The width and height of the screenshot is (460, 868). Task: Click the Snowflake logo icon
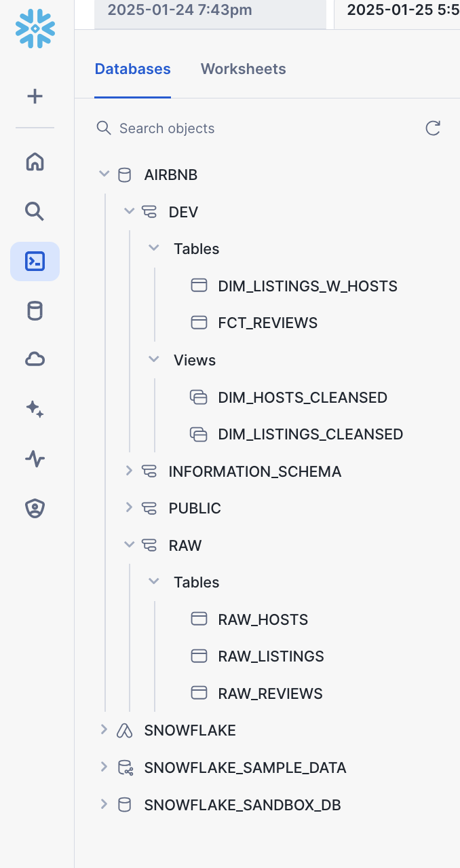coord(35,29)
